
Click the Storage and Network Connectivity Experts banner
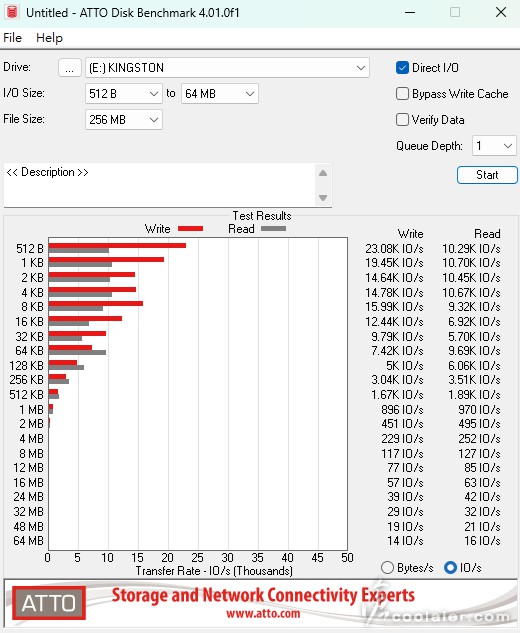point(263,595)
